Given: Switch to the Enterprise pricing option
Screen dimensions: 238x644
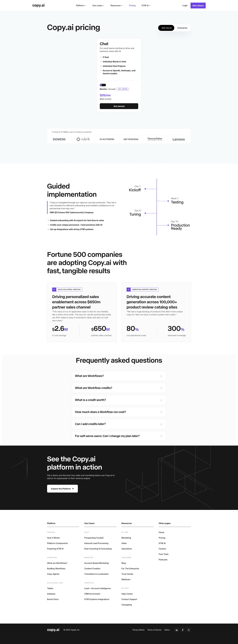Looking at the screenshot, I should point(182,28).
